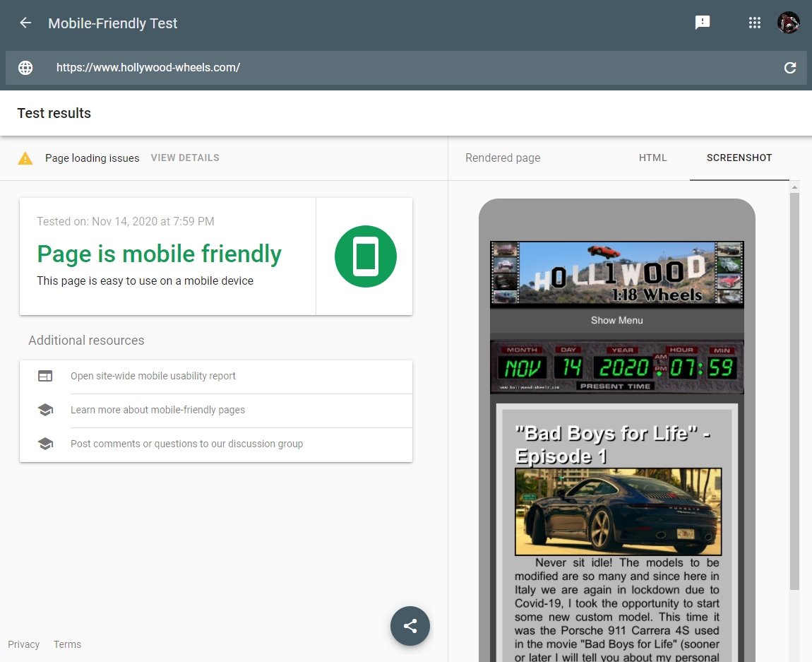Click the "Rendered page" label
Image resolution: width=812 pixels, height=662 pixels.
[502, 158]
